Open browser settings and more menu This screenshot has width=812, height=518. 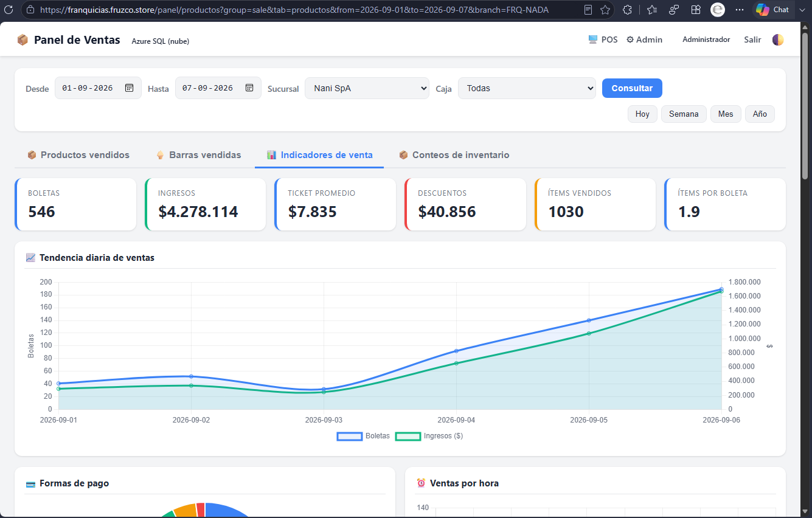740,10
